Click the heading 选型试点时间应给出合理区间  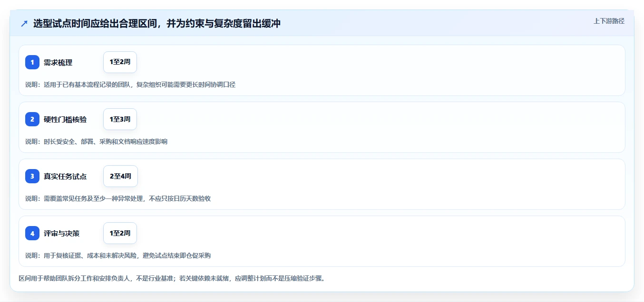157,24
